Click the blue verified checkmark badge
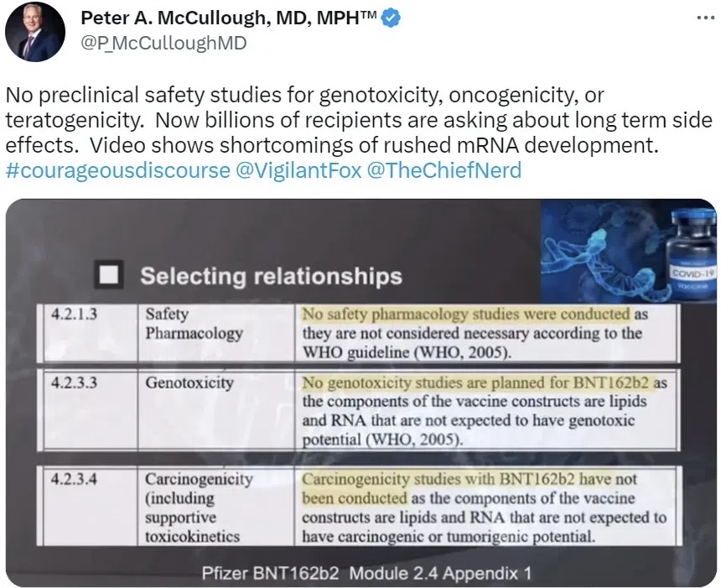This screenshot has width=721, height=588. pos(391,18)
